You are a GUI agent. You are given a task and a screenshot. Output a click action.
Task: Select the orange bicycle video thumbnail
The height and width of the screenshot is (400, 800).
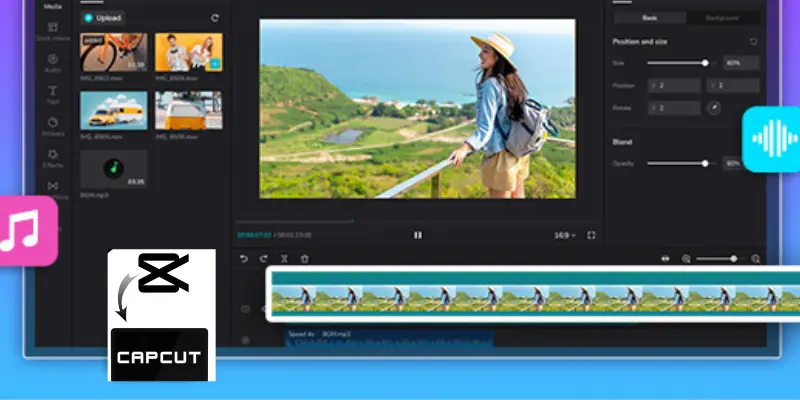click(114, 52)
